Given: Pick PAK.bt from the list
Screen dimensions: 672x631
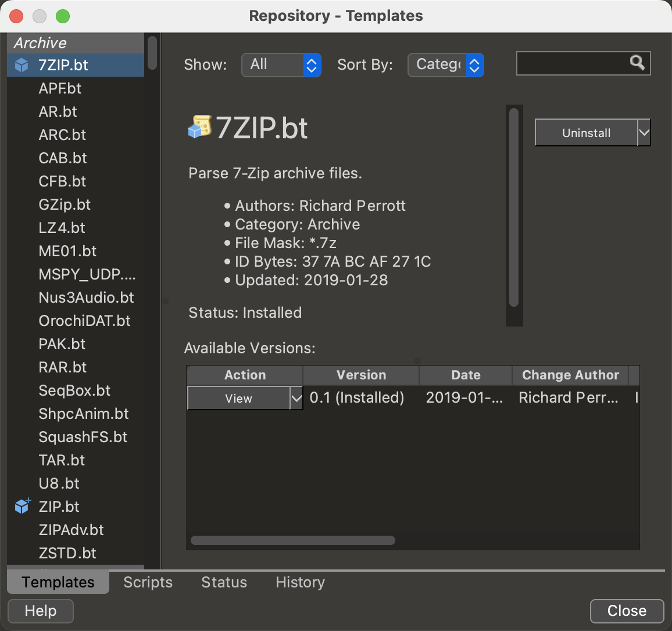Looking at the screenshot, I should point(76,343).
